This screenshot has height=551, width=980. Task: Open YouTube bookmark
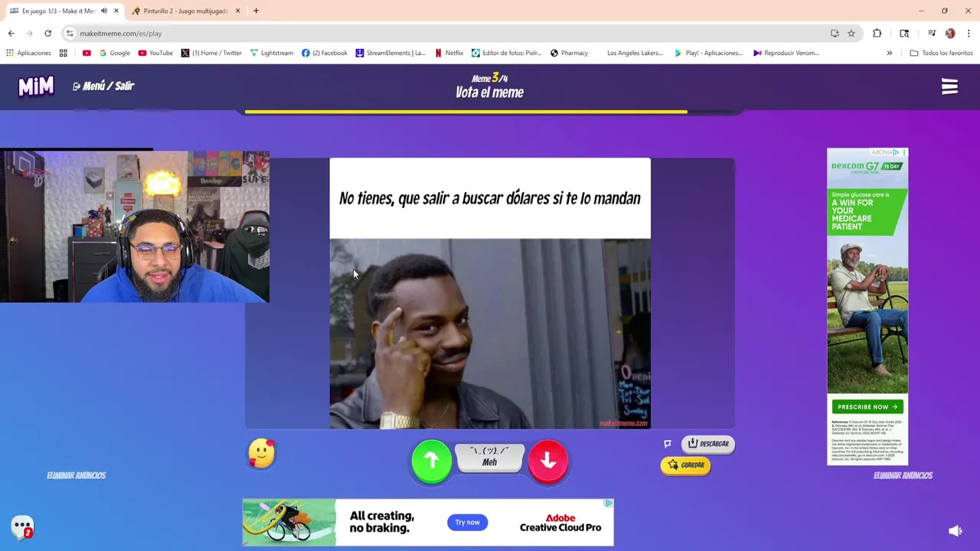(x=155, y=53)
